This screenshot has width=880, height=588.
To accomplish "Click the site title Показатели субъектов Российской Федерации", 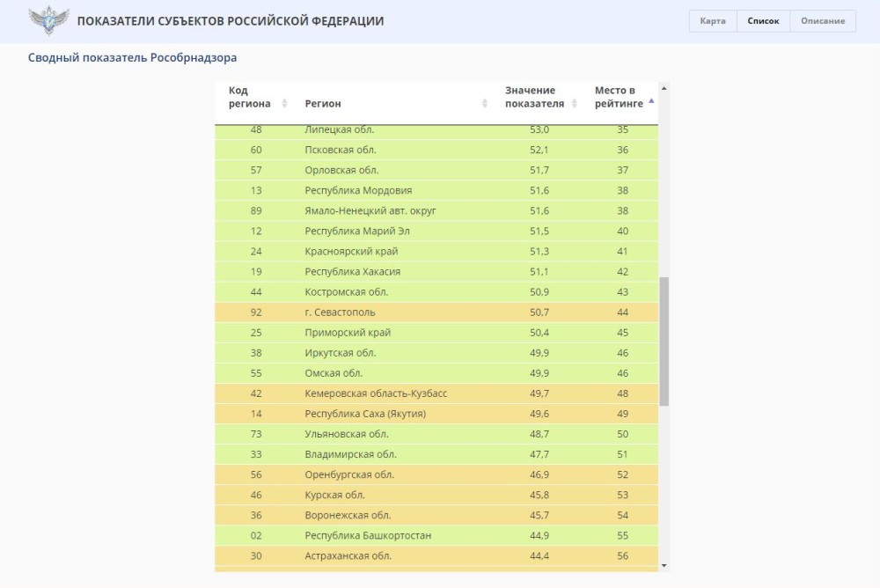I will (x=231, y=21).
